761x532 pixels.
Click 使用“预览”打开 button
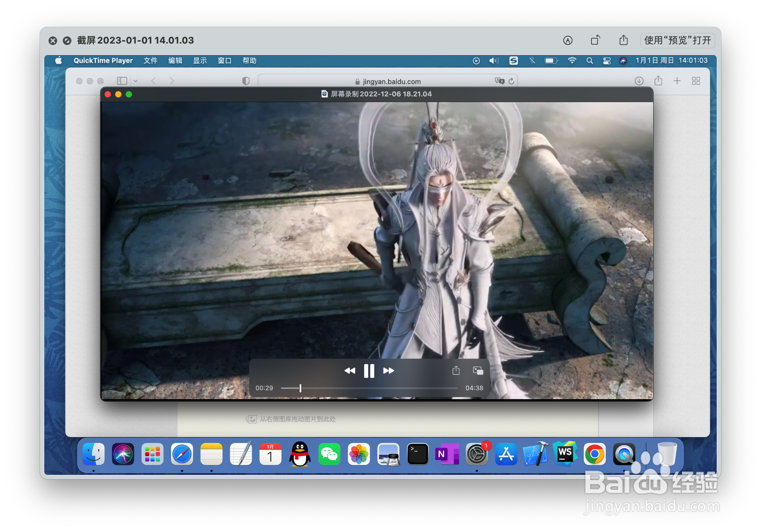(677, 40)
